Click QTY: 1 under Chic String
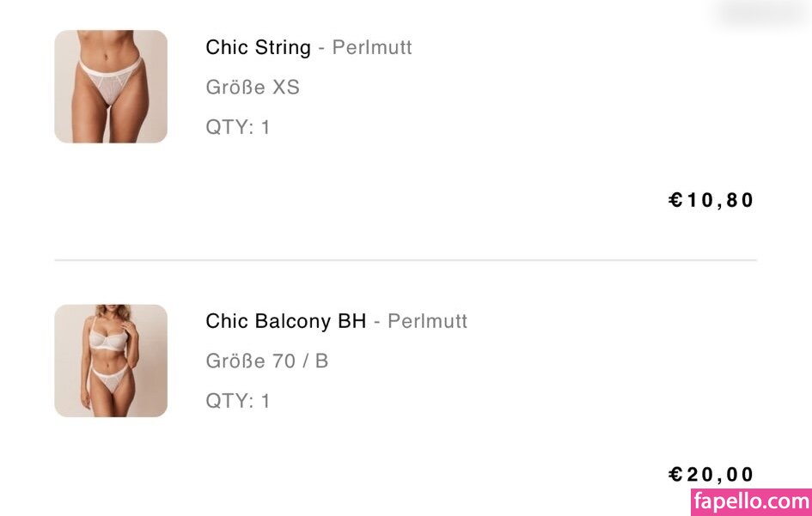 tap(238, 128)
